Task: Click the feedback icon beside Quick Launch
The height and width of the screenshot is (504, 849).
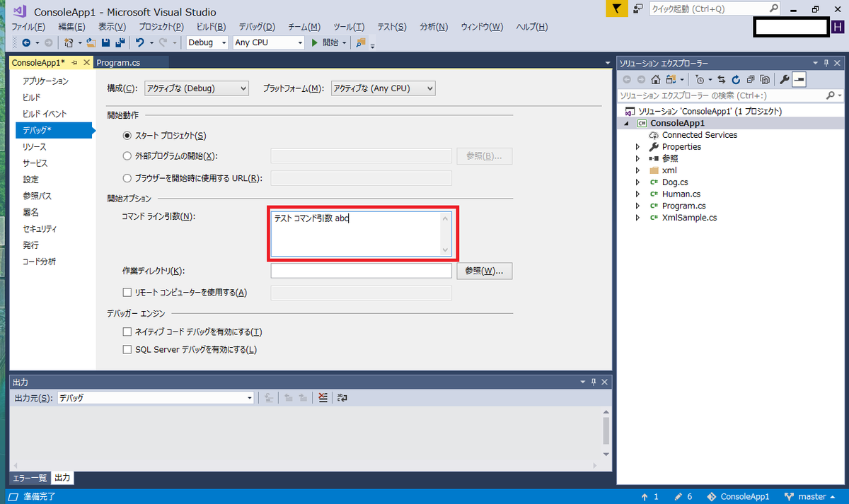Action: pos(638,9)
